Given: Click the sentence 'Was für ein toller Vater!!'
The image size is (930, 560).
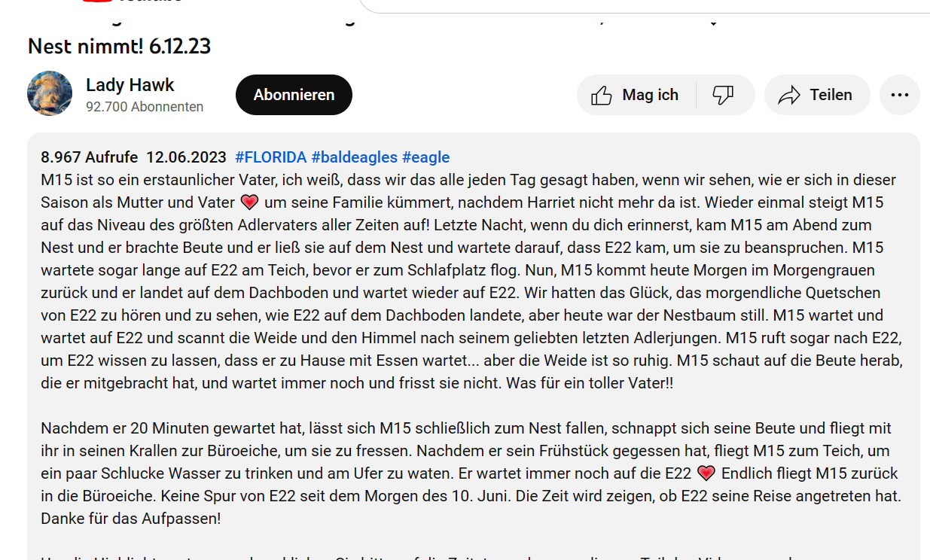Looking at the screenshot, I should 590,383.
